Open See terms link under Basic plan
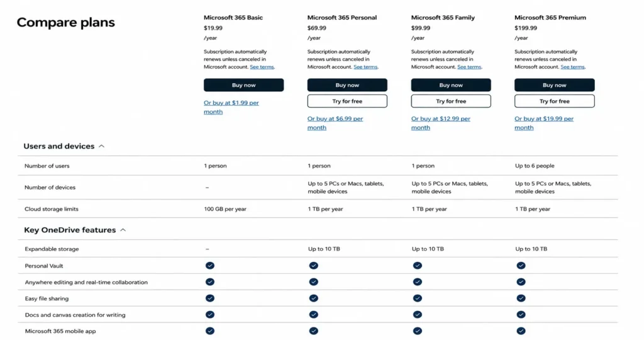The height and width of the screenshot is (340, 644). coord(262,67)
